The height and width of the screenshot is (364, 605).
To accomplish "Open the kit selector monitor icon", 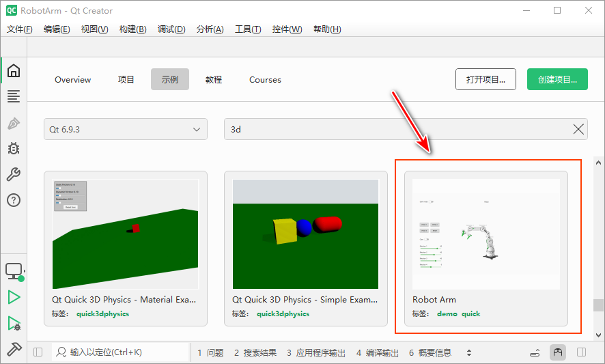I will point(13,271).
